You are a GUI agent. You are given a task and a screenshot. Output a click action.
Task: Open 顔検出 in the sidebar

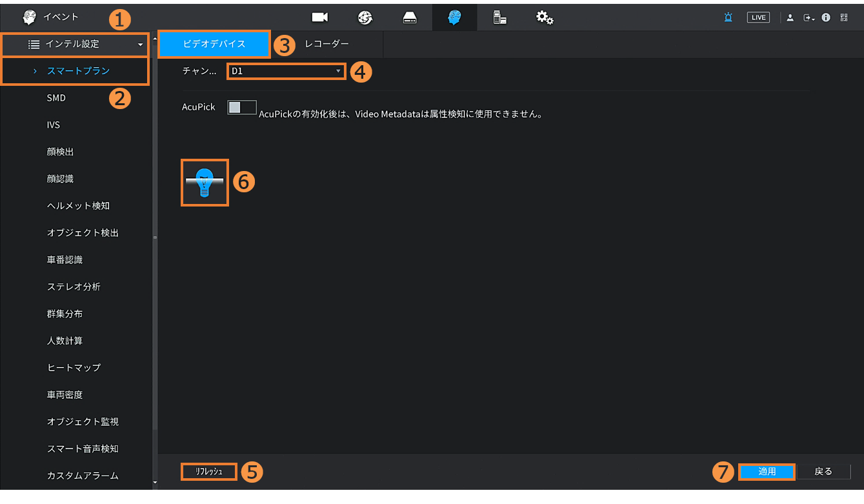pyautogui.click(x=60, y=152)
